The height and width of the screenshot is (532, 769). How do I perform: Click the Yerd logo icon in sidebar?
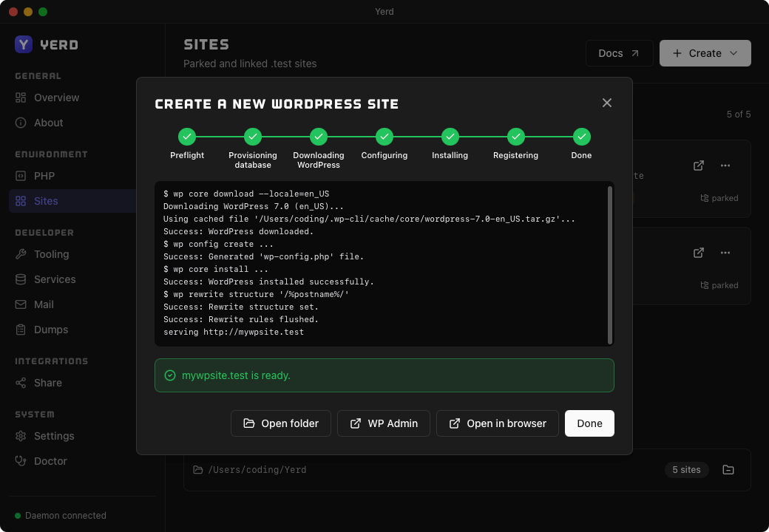24,44
